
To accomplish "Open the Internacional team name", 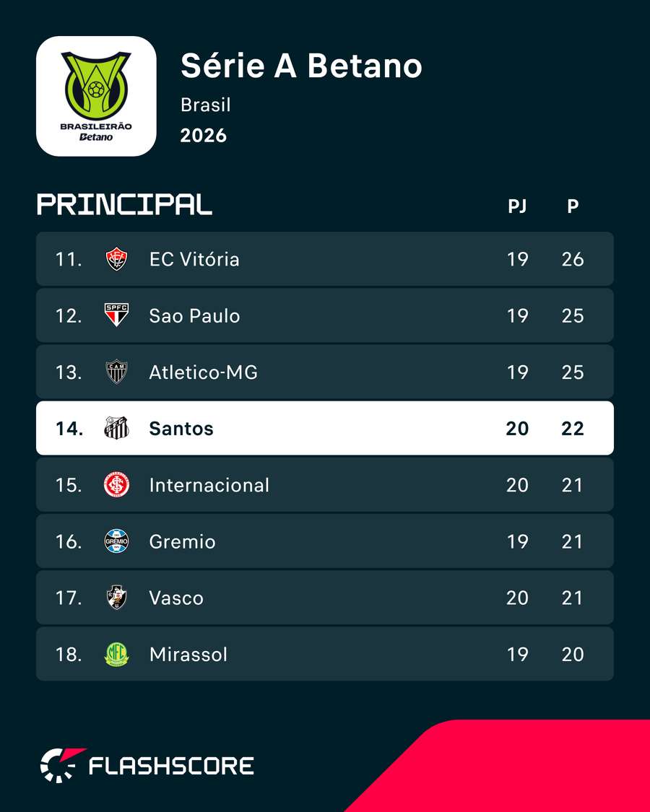I will [209, 485].
